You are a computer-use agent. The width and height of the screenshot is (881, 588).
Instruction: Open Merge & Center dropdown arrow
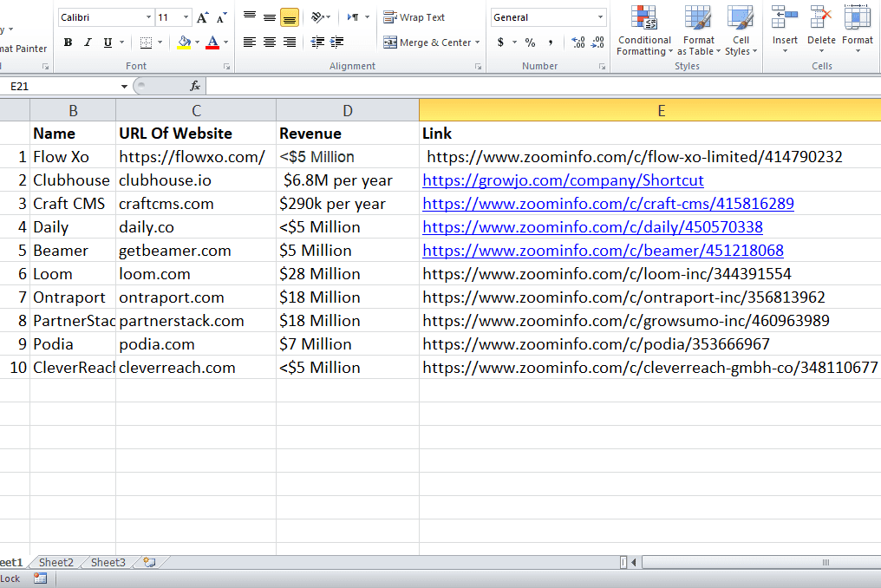[x=478, y=42]
